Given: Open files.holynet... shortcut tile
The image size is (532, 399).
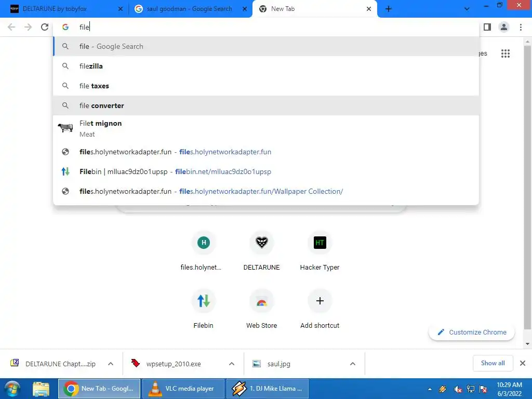Looking at the screenshot, I should click(203, 250).
